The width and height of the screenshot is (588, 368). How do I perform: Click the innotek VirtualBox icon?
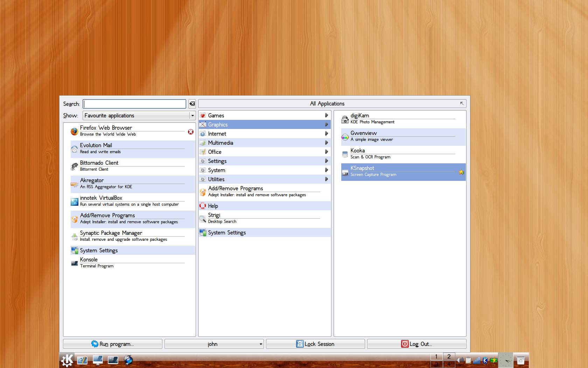(75, 202)
